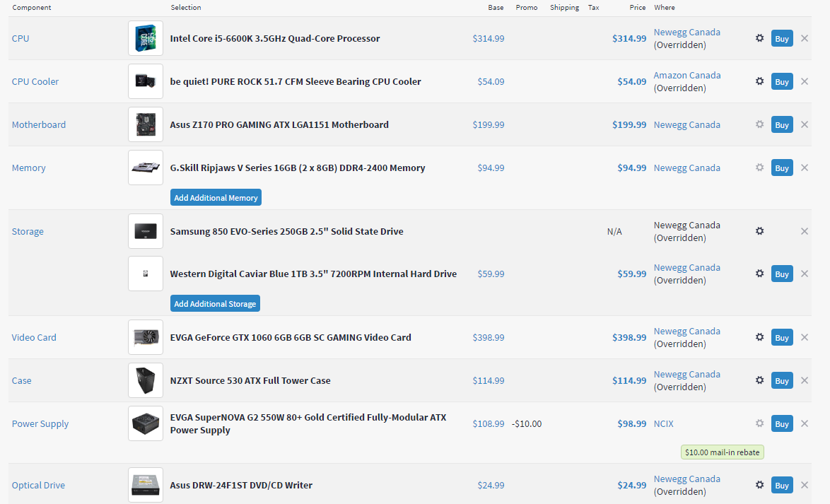This screenshot has height=504, width=830.
Task: Click Buy for Western Digital hard drive
Action: tap(782, 273)
